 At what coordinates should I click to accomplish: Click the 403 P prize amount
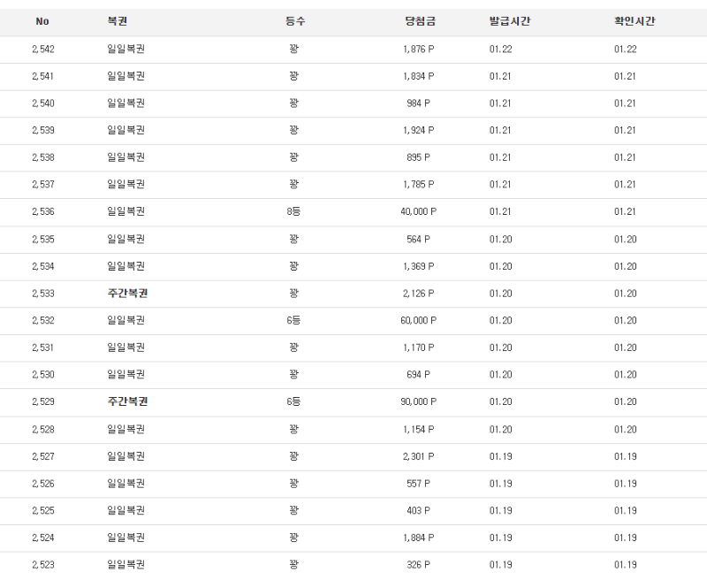coord(418,510)
